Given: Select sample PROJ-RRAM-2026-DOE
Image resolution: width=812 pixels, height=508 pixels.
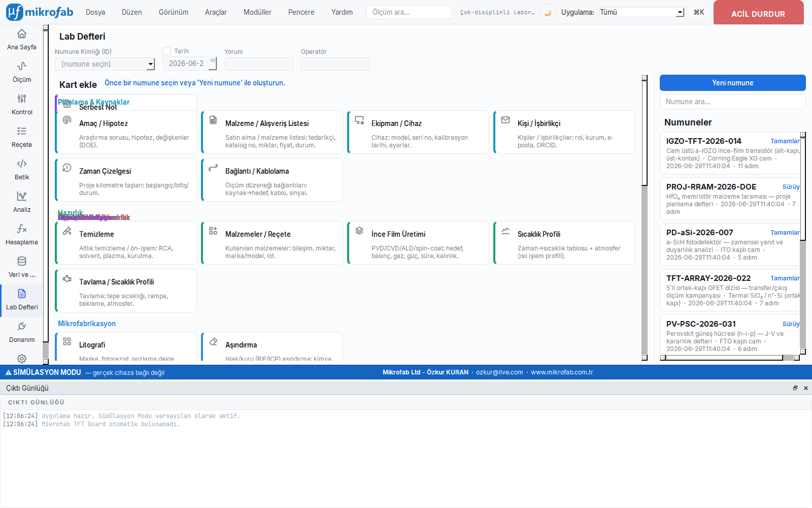Looking at the screenshot, I should pyautogui.click(x=730, y=199).
